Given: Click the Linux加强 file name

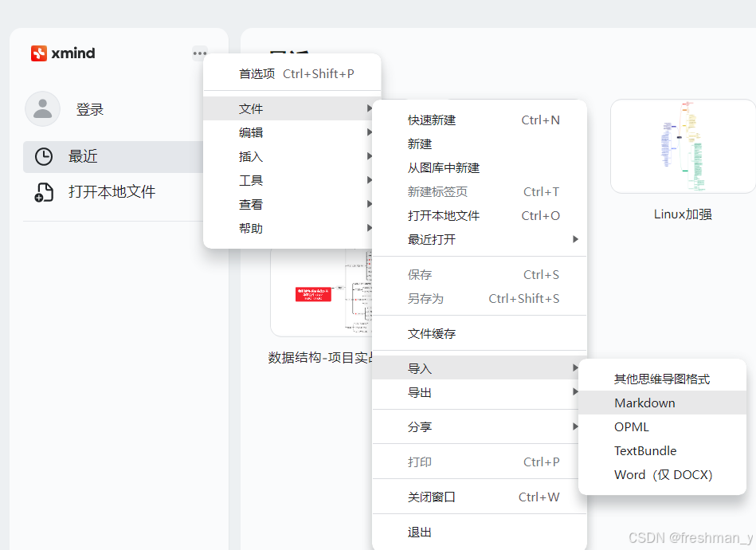Looking at the screenshot, I should 683,214.
